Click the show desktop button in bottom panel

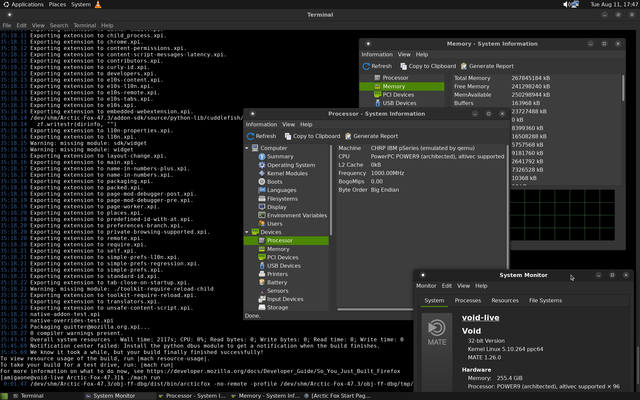[x=4, y=396]
